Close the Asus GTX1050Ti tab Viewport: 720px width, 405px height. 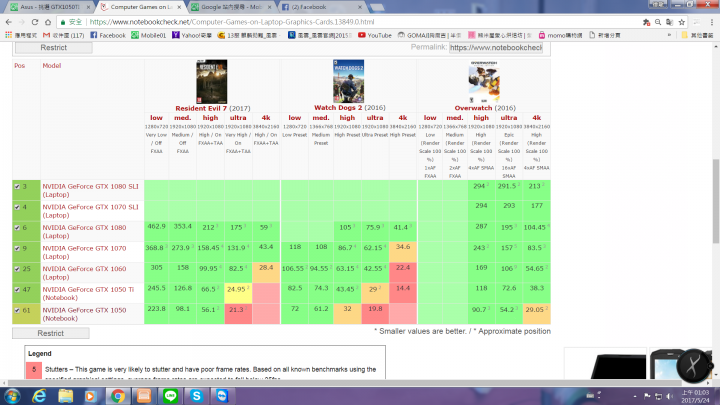(88, 7)
